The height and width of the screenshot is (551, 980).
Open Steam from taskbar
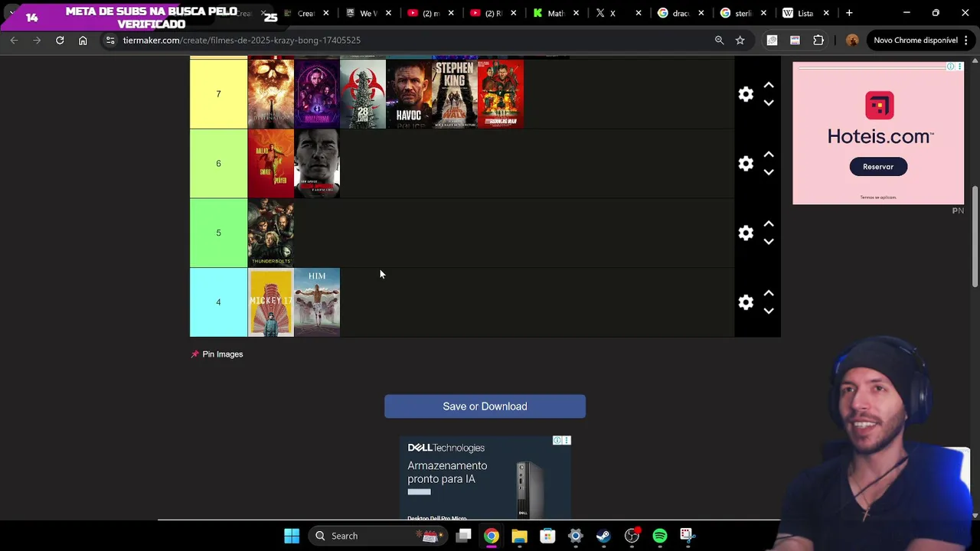point(603,536)
